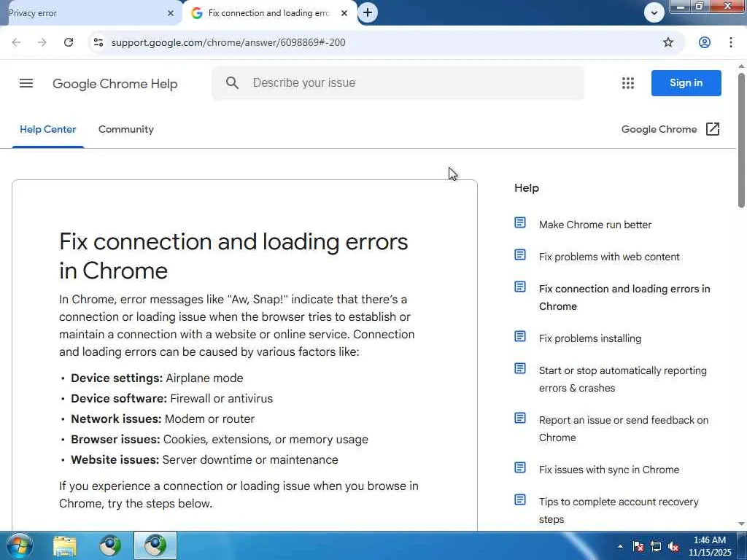Close the Privacy error tab
Image resolution: width=747 pixels, height=560 pixels.
tap(171, 13)
